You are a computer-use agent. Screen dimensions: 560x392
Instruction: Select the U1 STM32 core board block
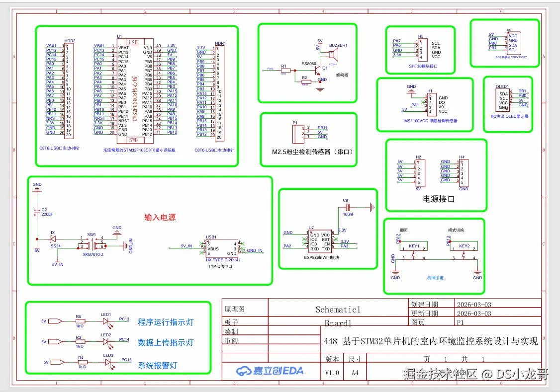point(135,90)
